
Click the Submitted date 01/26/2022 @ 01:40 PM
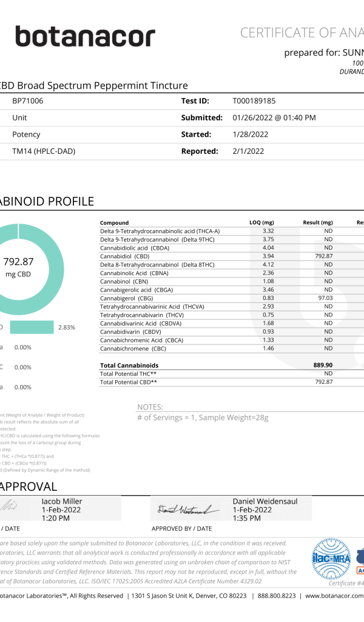point(274,118)
